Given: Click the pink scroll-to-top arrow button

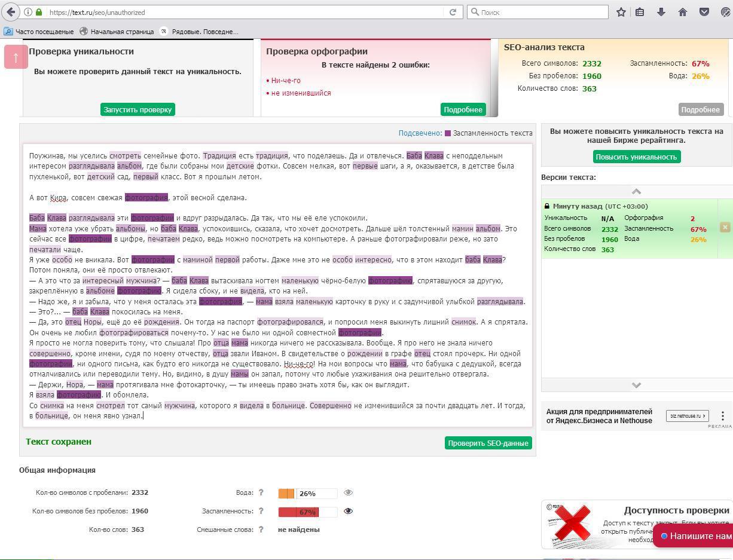Looking at the screenshot, I should (x=16, y=57).
